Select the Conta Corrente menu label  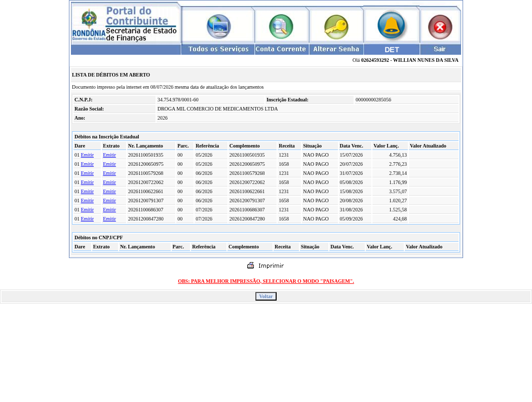tap(281, 49)
